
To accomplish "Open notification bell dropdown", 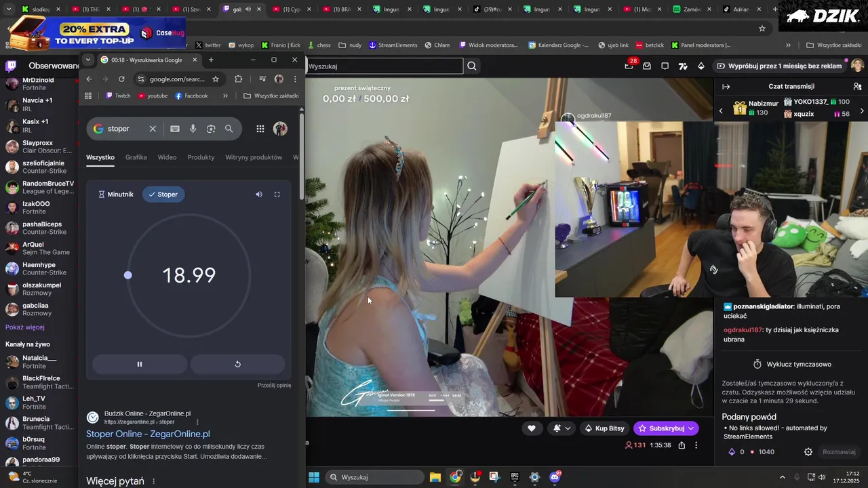I will click(x=561, y=428).
